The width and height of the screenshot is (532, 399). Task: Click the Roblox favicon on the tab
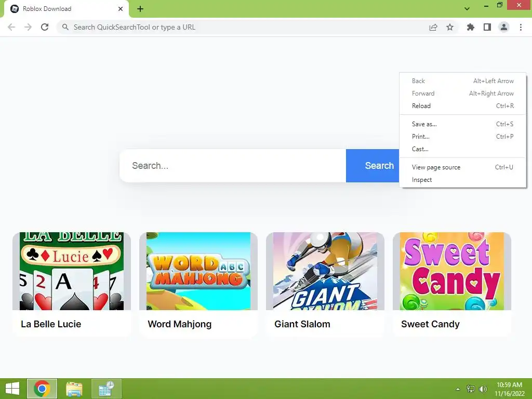15,9
